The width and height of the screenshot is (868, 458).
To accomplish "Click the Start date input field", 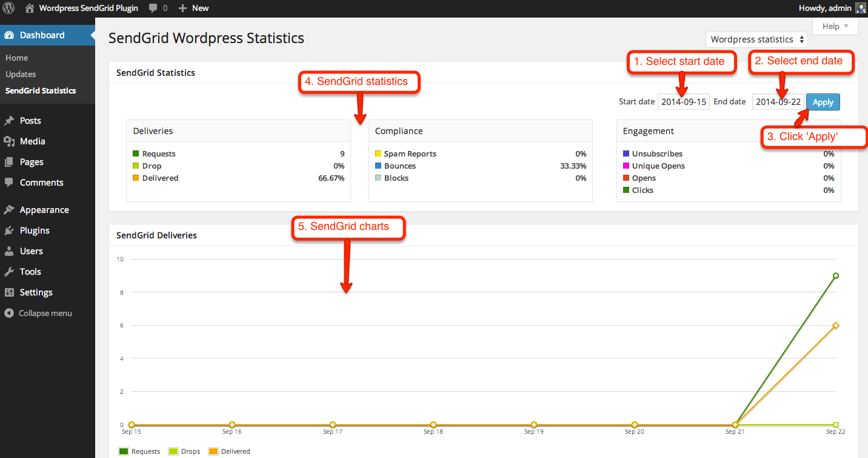I will click(683, 102).
